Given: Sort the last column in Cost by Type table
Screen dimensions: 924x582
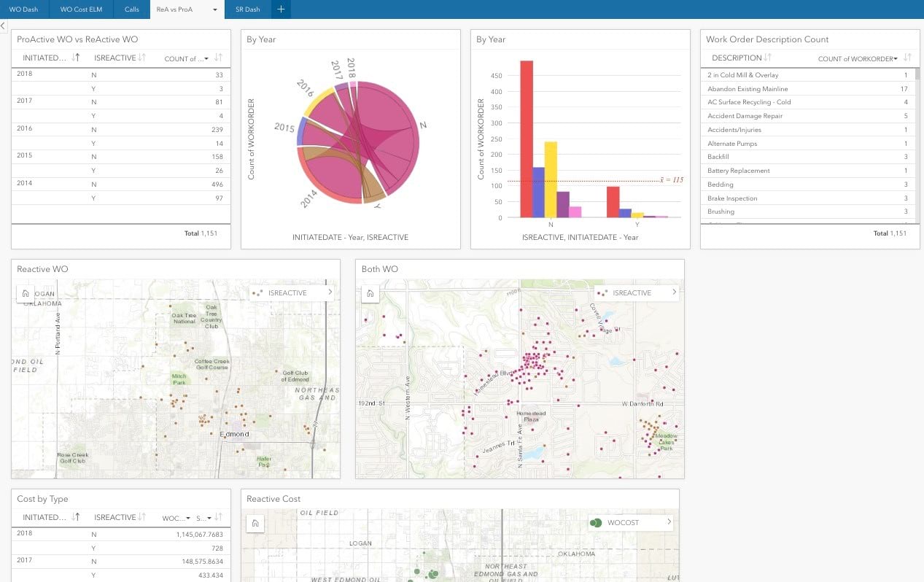Looking at the screenshot, I should [218, 517].
